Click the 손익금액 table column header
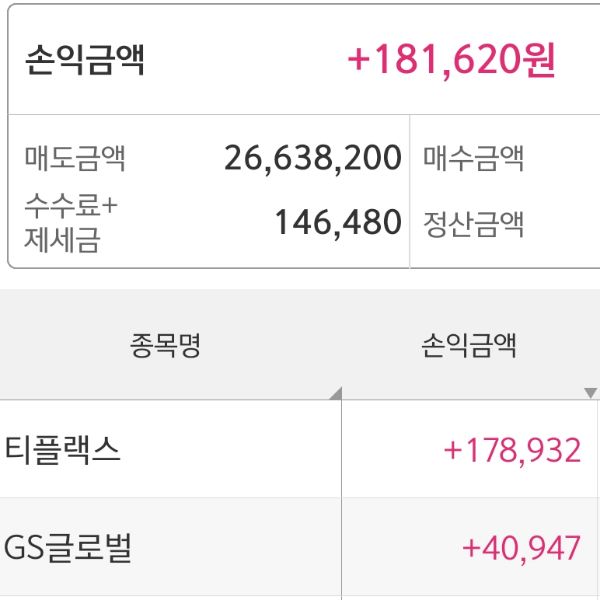This screenshot has height=600, width=600. [x=468, y=347]
